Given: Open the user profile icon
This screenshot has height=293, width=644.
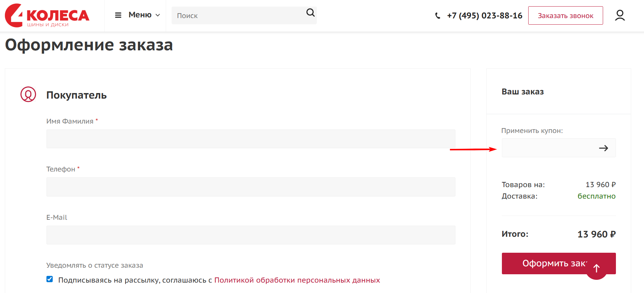Looking at the screenshot, I should click(x=620, y=15).
